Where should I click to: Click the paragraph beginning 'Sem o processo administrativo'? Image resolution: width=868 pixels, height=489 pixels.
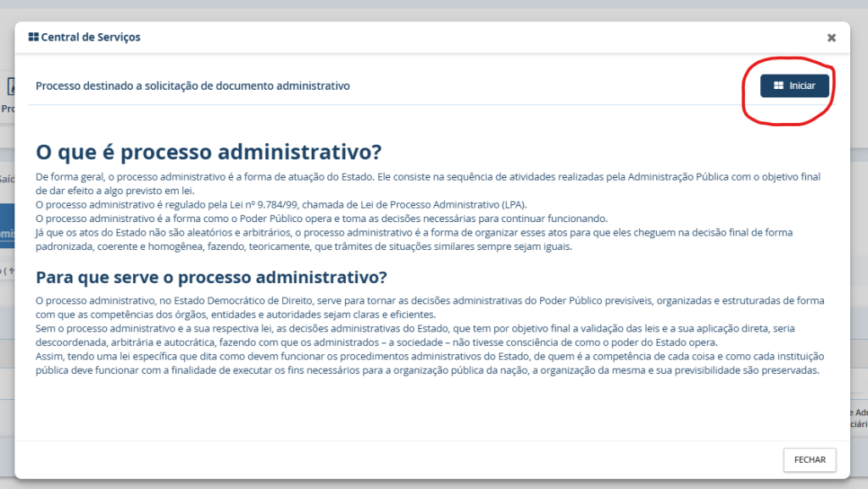[415, 336]
